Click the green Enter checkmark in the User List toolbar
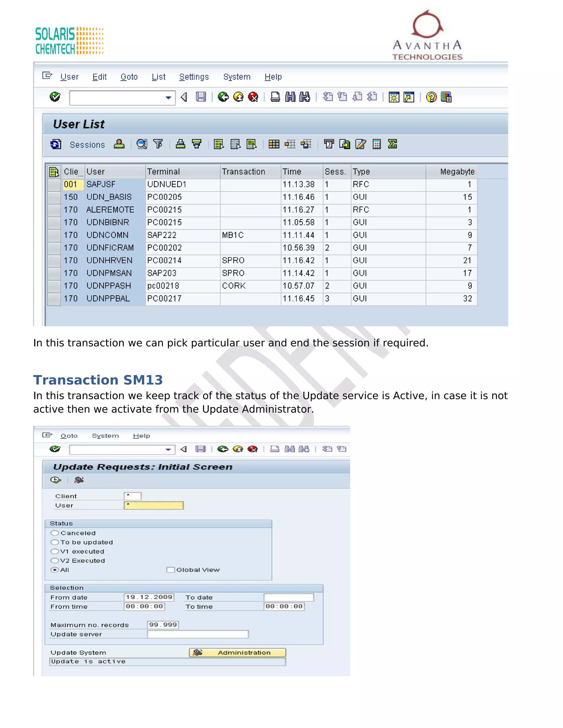 coord(55,97)
